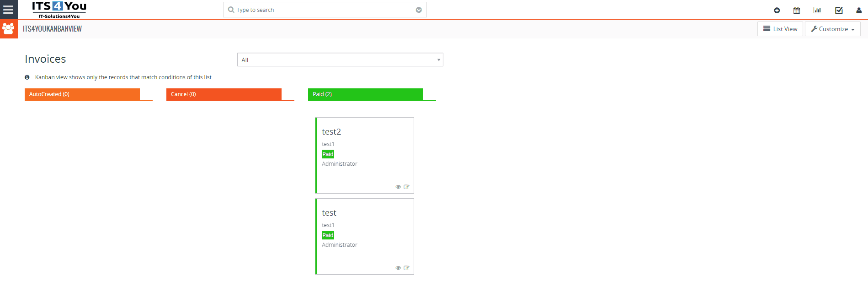Edit icon on test card

tap(406, 268)
